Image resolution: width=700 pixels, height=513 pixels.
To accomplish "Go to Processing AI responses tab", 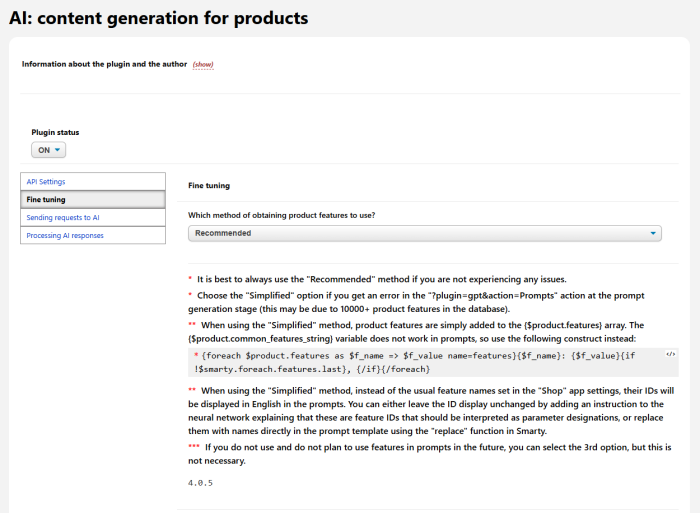I will (x=93, y=235).
